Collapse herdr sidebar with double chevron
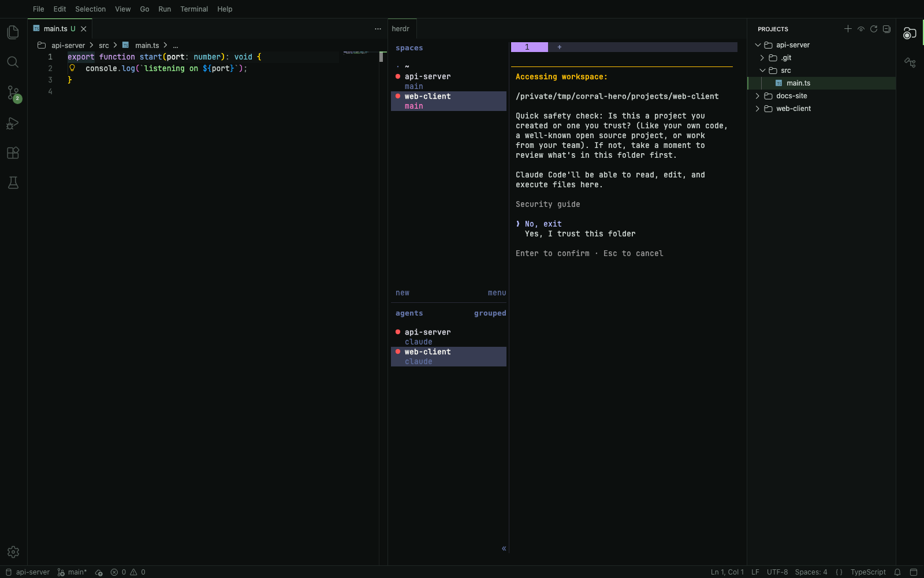 tap(504, 549)
